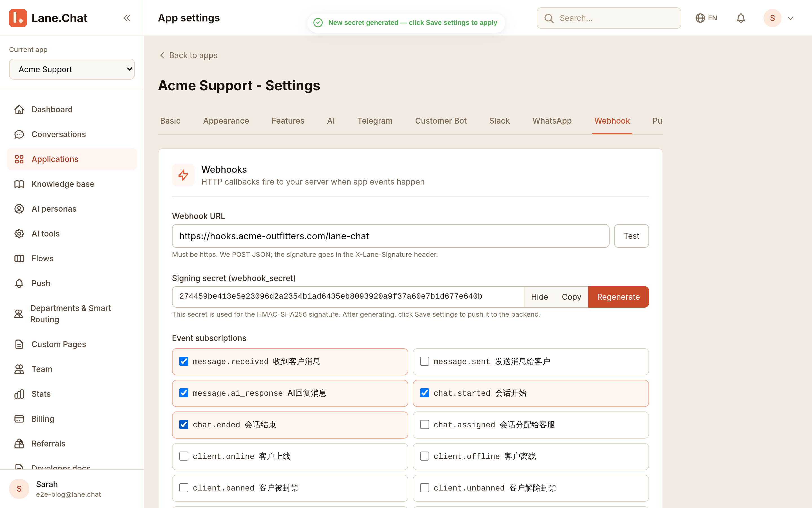Click the new secret generated toast
812x508 pixels.
click(x=406, y=23)
